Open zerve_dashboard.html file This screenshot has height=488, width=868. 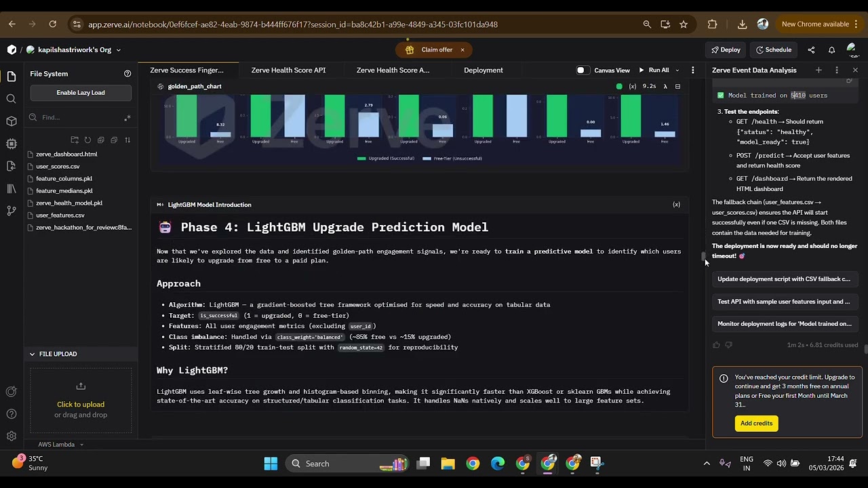[x=66, y=154]
